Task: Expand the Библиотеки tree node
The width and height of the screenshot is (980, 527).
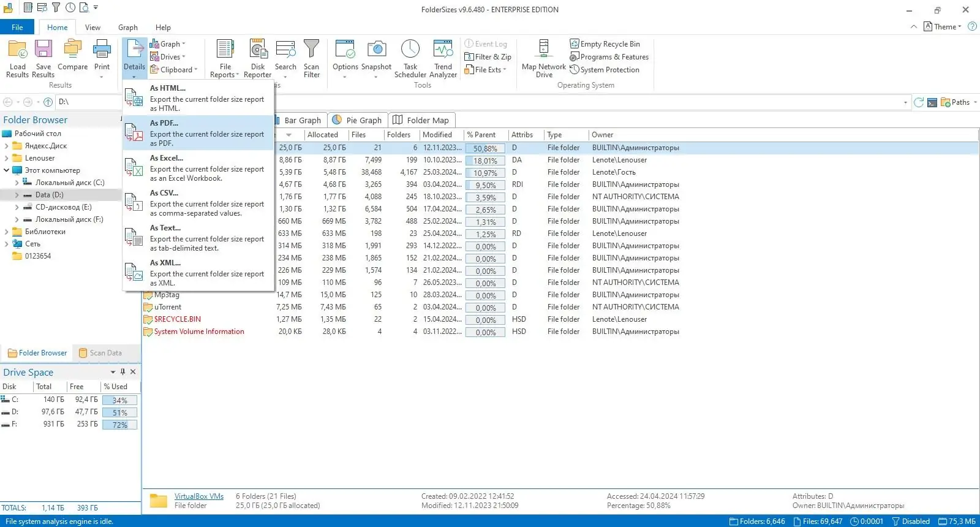Action: point(6,232)
